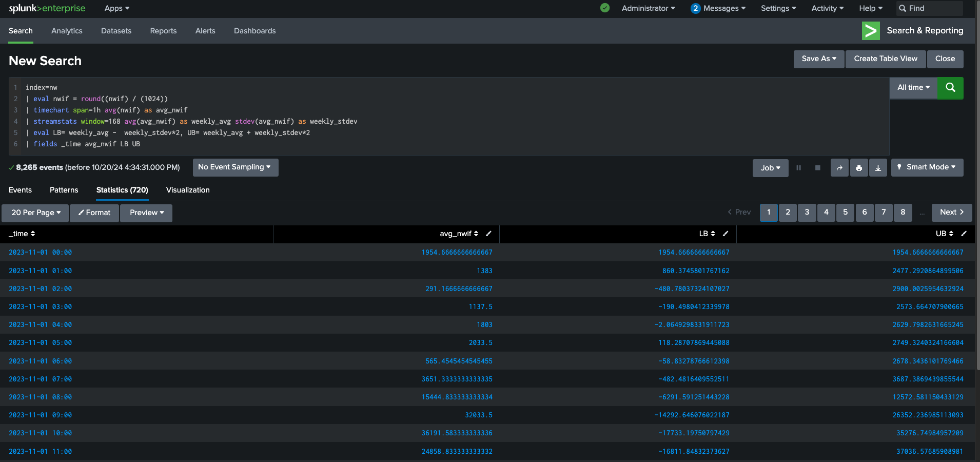Stop the search job
980x462 pixels.
point(818,168)
